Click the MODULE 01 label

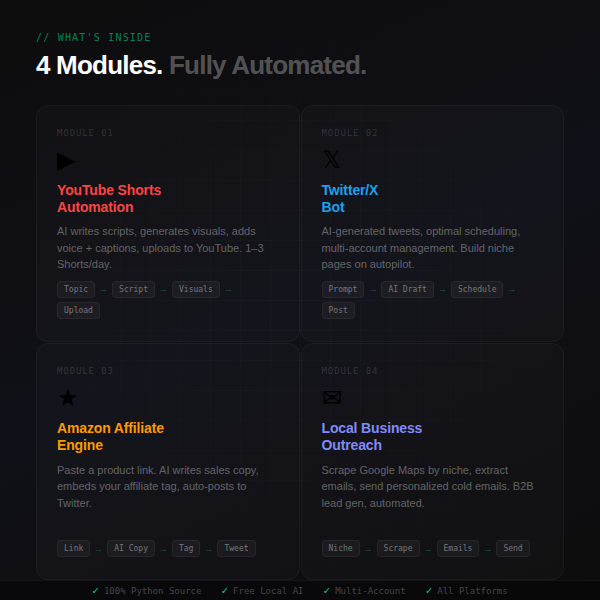(85, 133)
